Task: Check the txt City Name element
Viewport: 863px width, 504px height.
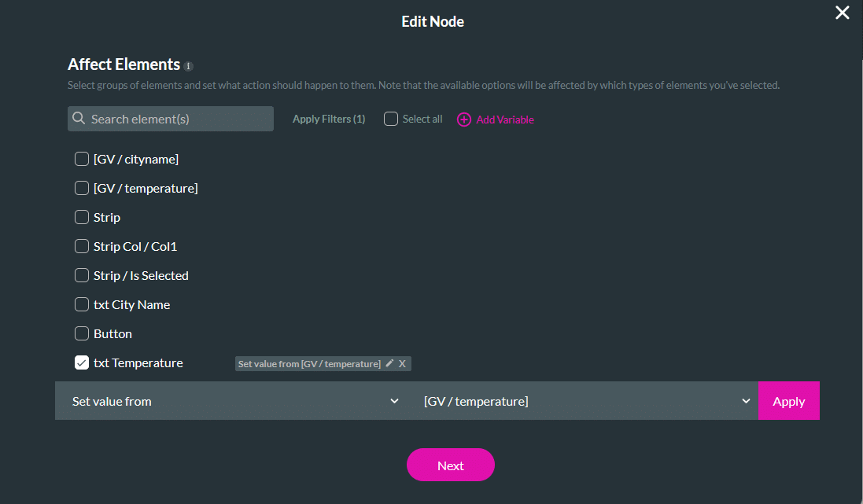Action: [x=81, y=304]
